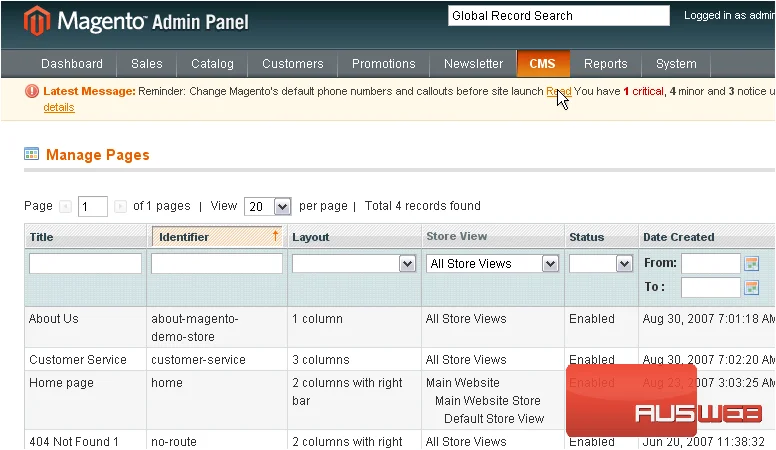The height and width of the screenshot is (450, 776).
Task: Go to next page arrow
Action: (120, 206)
